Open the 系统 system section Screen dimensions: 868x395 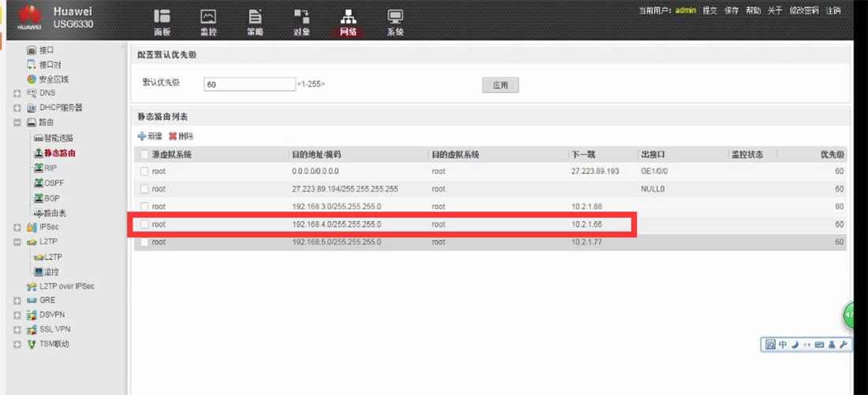pos(395,21)
